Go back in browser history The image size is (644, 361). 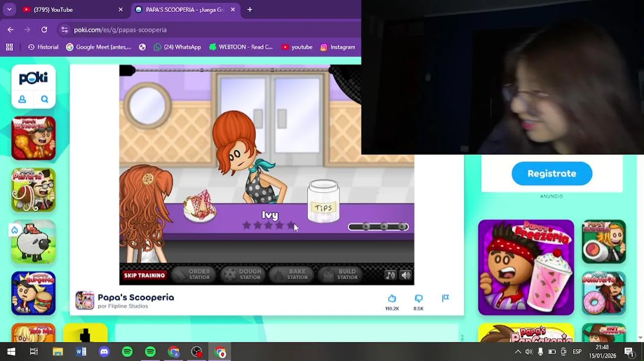tap(11, 30)
